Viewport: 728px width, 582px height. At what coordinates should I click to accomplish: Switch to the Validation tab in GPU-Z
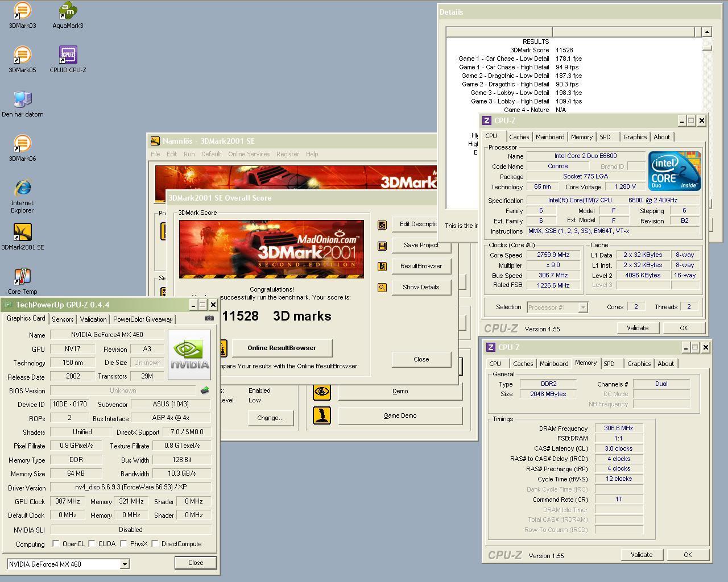pyautogui.click(x=93, y=319)
